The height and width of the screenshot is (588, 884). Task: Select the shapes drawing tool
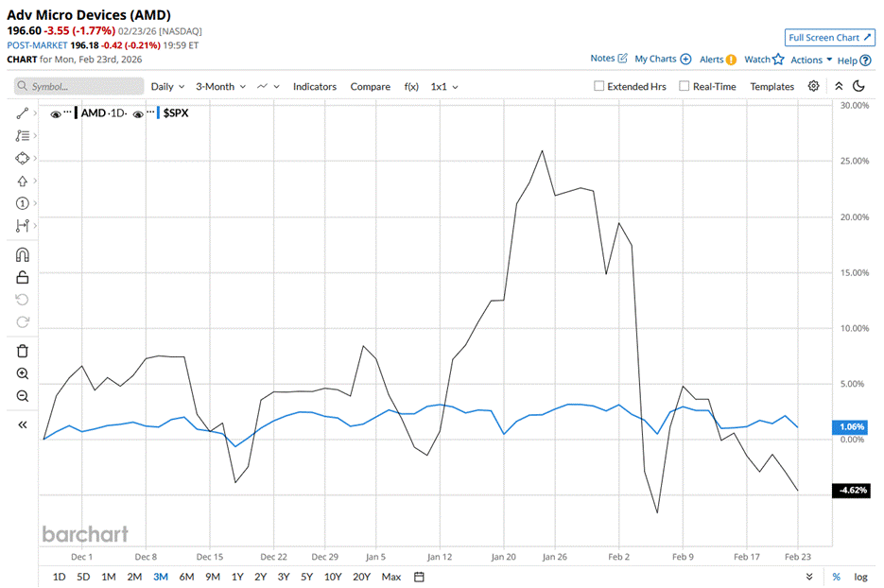(23, 159)
